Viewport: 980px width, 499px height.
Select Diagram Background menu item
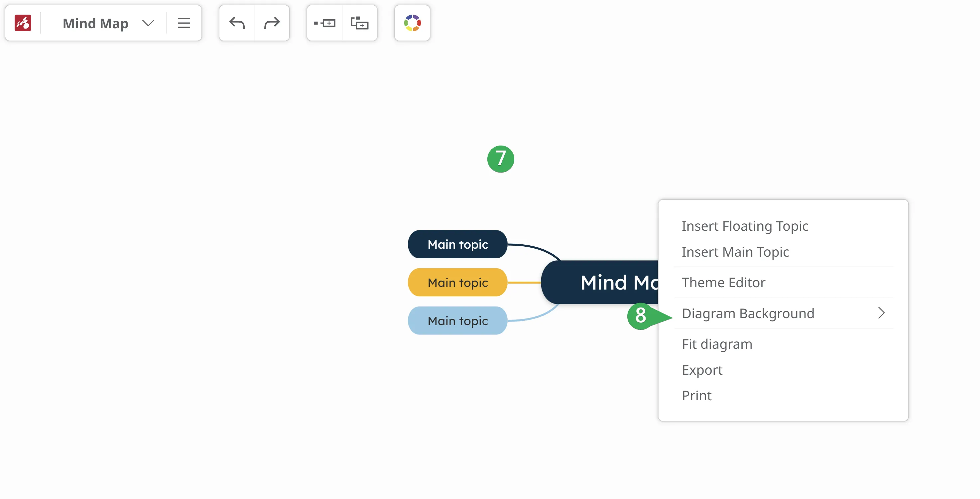[x=748, y=313]
